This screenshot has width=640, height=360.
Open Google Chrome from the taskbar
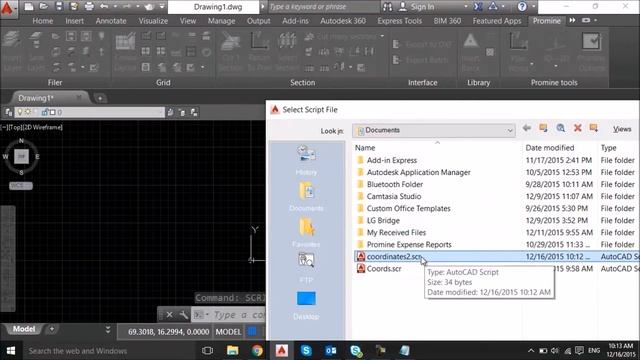(257, 351)
